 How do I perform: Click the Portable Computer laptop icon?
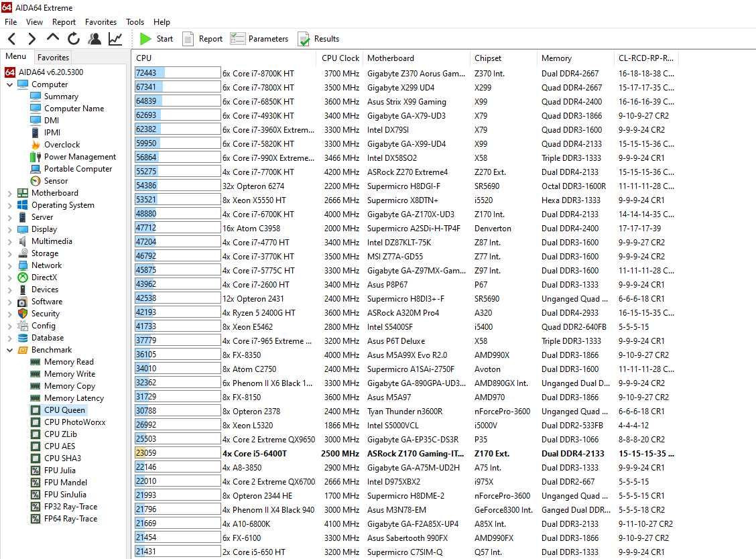click(x=36, y=169)
